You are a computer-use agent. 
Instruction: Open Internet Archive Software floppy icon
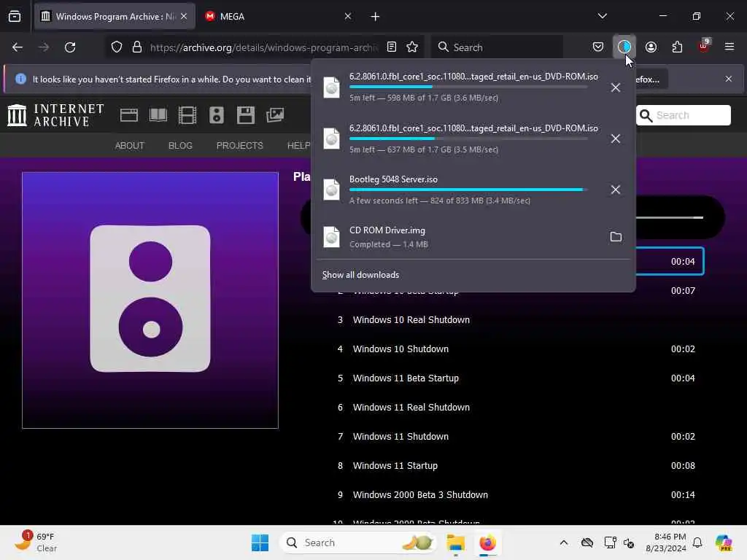pyautogui.click(x=245, y=115)
